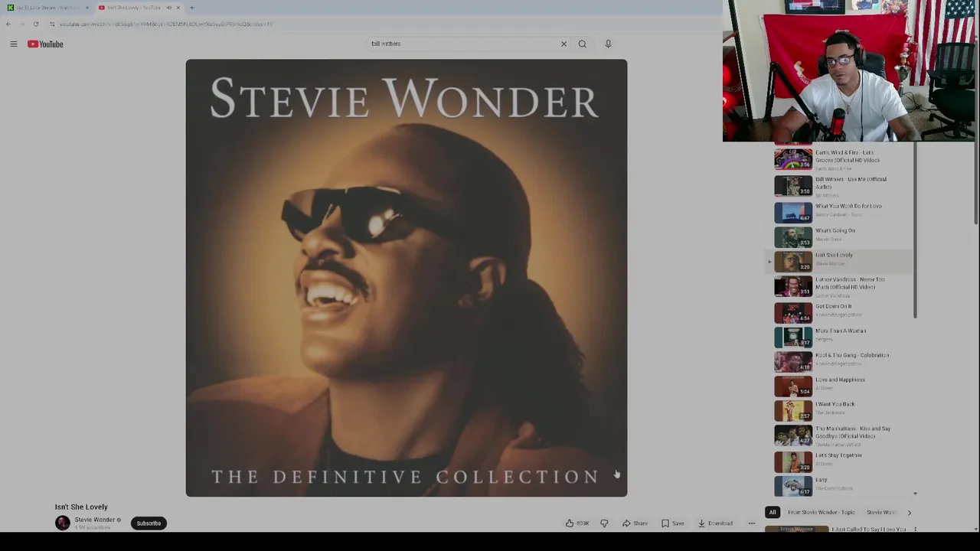
Task: Reload the YouTube page
Action: point(35,24)
